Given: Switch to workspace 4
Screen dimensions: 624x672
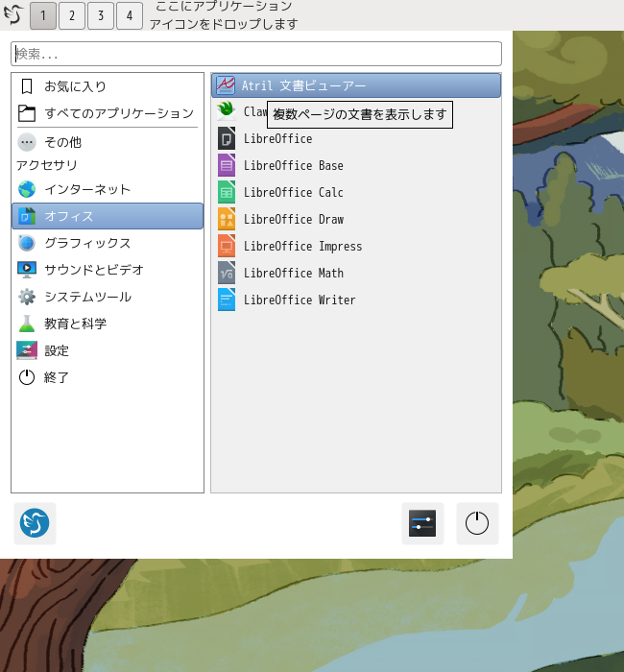Looking at the screenshot, I should [130, 15].
